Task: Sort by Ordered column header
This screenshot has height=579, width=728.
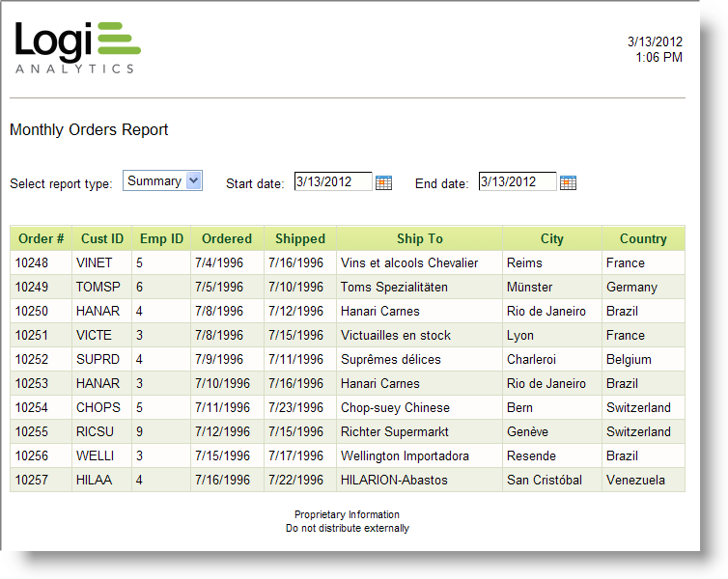Action: click(227, 238)
